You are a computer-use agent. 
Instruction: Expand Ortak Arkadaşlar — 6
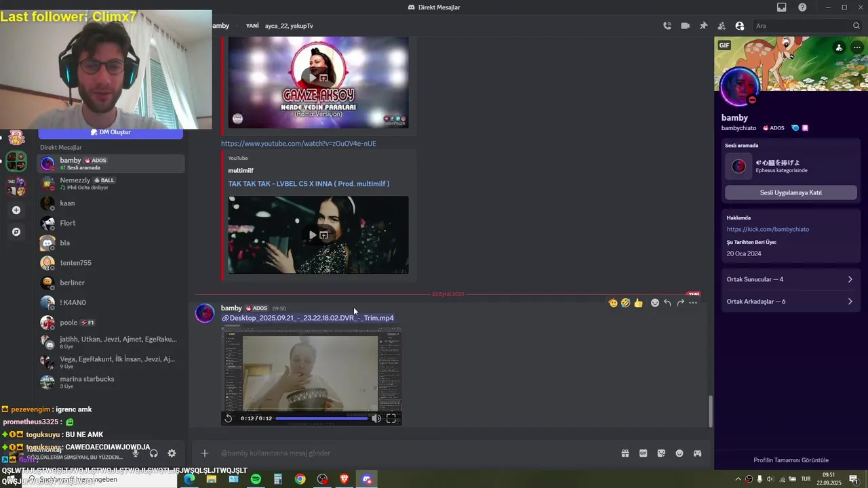(791, 302)
